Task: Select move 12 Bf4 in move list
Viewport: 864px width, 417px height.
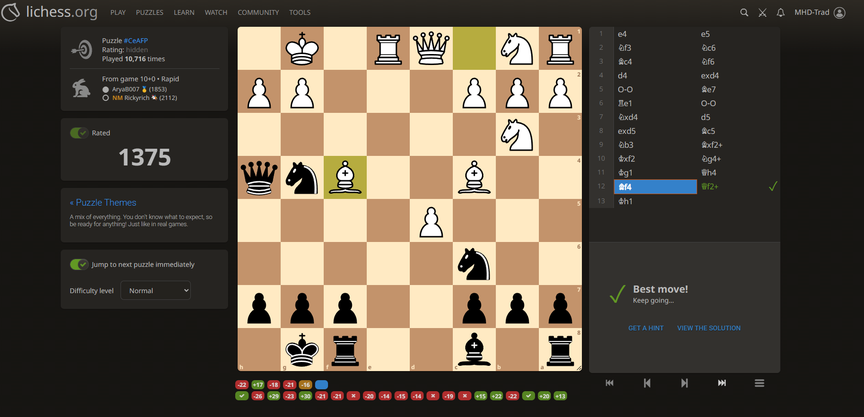Action: (655, 187)
